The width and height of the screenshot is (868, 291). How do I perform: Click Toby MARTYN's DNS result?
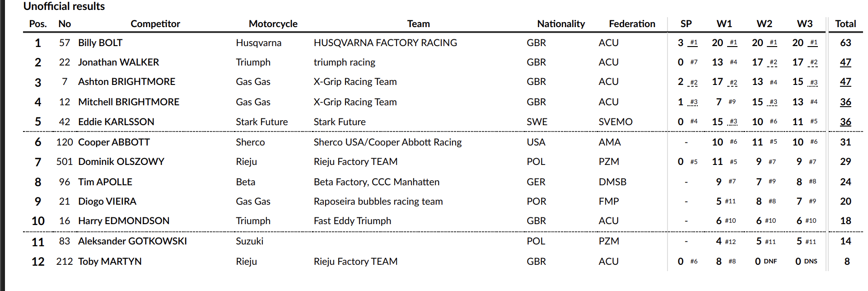(810, 262)
